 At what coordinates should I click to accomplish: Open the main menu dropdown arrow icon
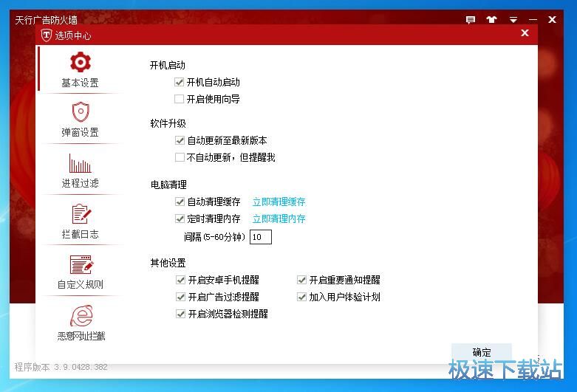(x=513, y=20)
